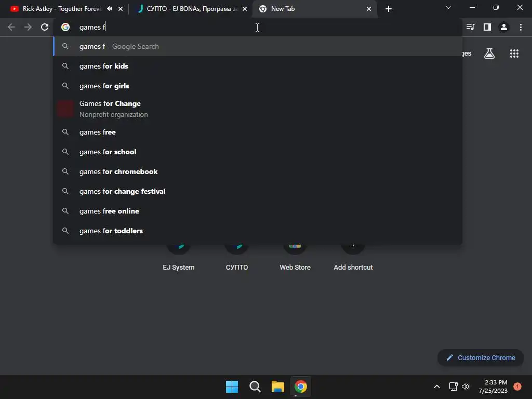Click the Chrome icon in the taskbar
This screenshot has height=399, width=532.
(x=301, y=387)
